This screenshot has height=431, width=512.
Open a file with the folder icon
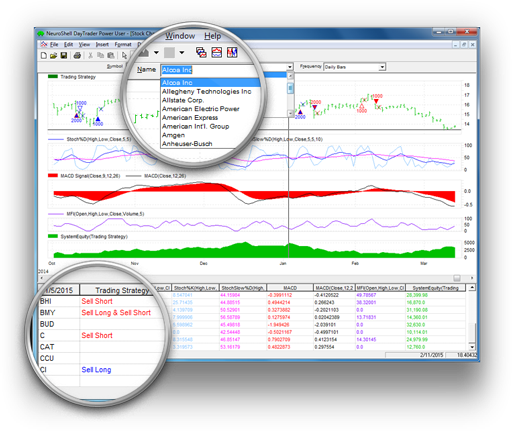[x=53, y=55]
